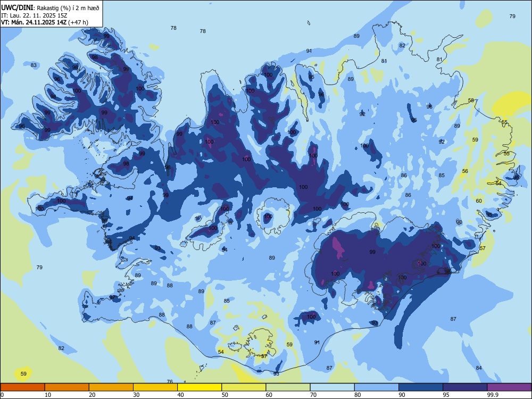This screenshot has width=532, height=399.
Task: Click the humidity value '56' on the map
Action: click(465, 171)
